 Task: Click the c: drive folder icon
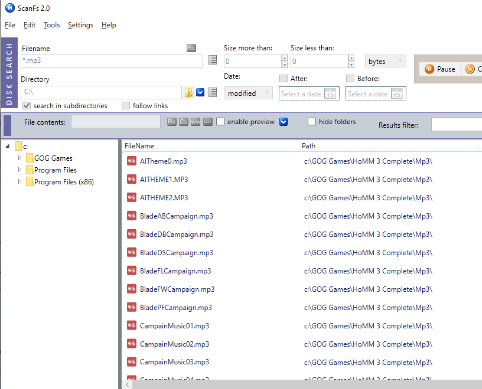point(19,146)
